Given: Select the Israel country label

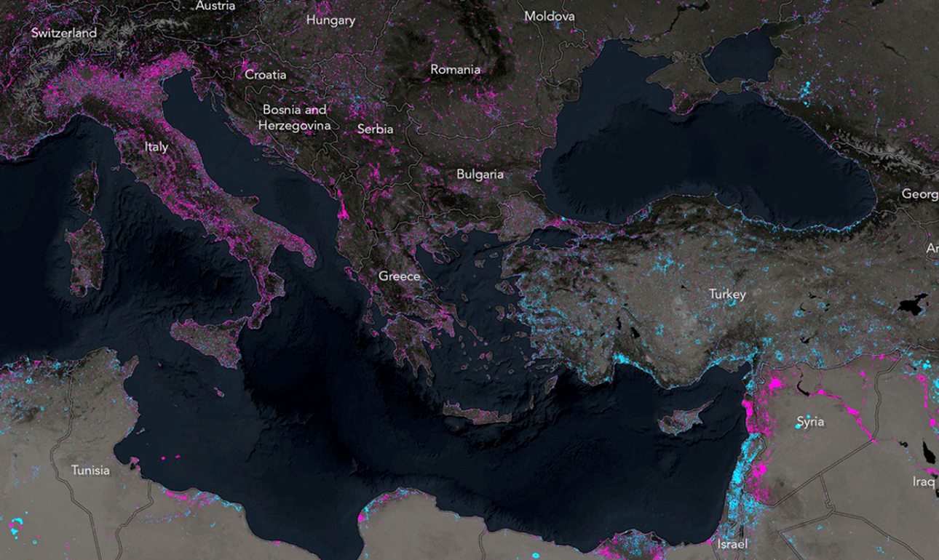Looking at the screenshot, I should pyautogui.click(x=732, y=544).
